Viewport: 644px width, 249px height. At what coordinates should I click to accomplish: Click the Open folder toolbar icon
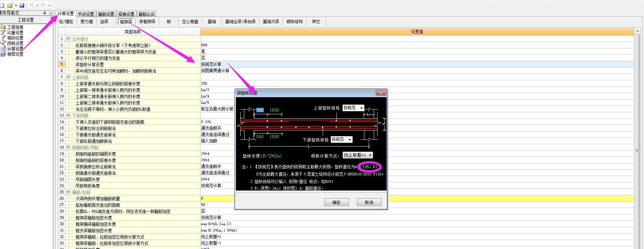pyautogui.click(x=10, y=5)
